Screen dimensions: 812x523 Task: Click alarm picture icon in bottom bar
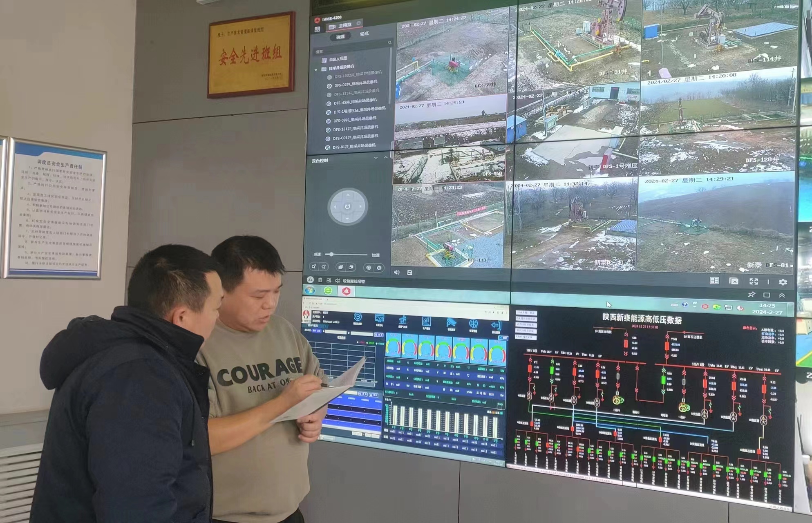pyautogui.click(x=329, y=280)
